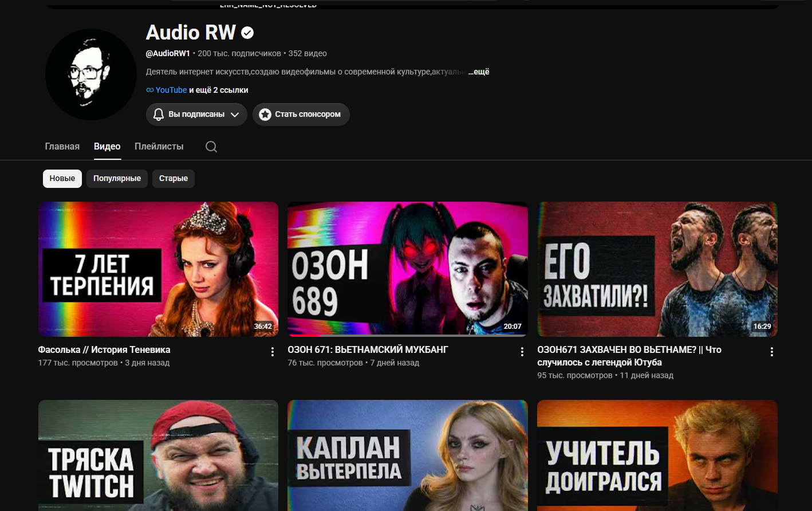Open video title Фасолька // История Теневика
Image resolution: width=812 pixels, height=511 pixels.
[x=104, y=349]
